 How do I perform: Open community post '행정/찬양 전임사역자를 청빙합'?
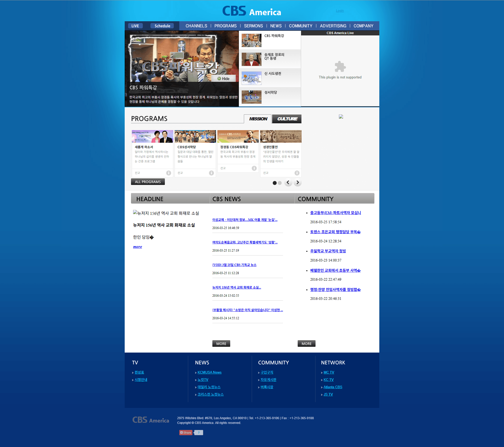[335, 290]
